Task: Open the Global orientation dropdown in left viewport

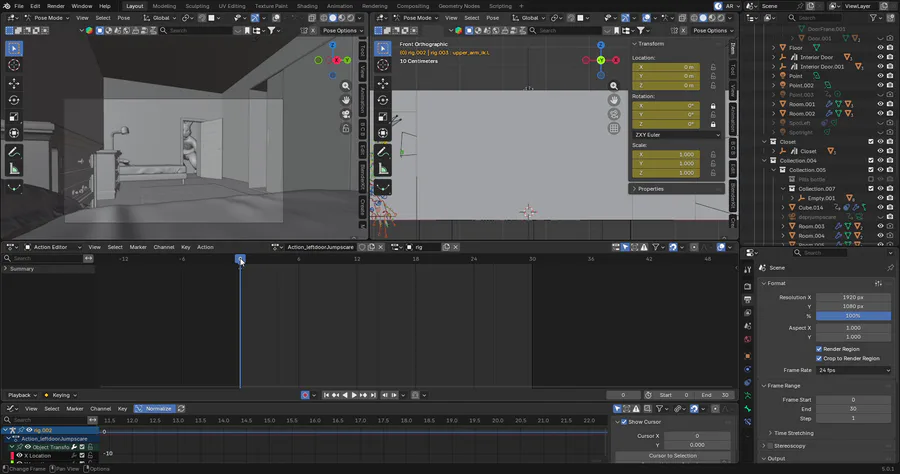Action: [x=161, y=18]
